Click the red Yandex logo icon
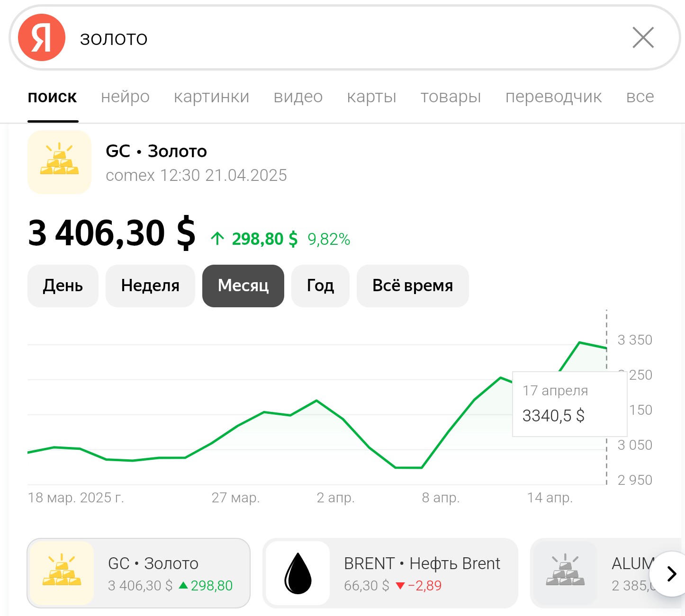This screenshot has height=616, width=685. click(x=42, y=38)
